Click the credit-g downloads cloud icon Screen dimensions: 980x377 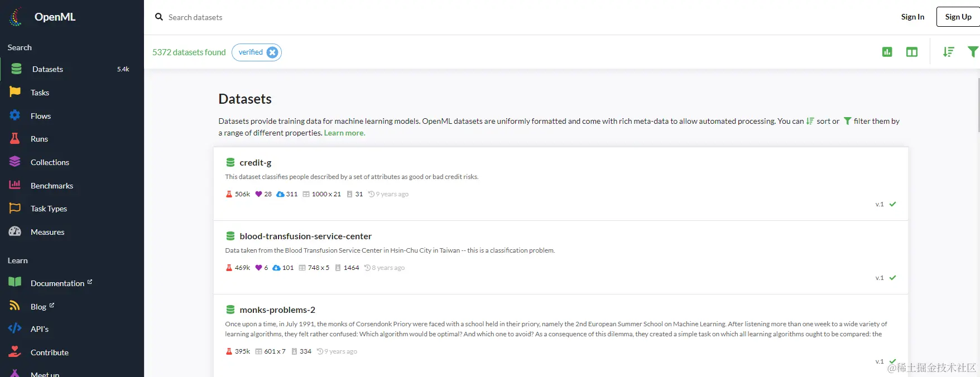click(280, 194)
